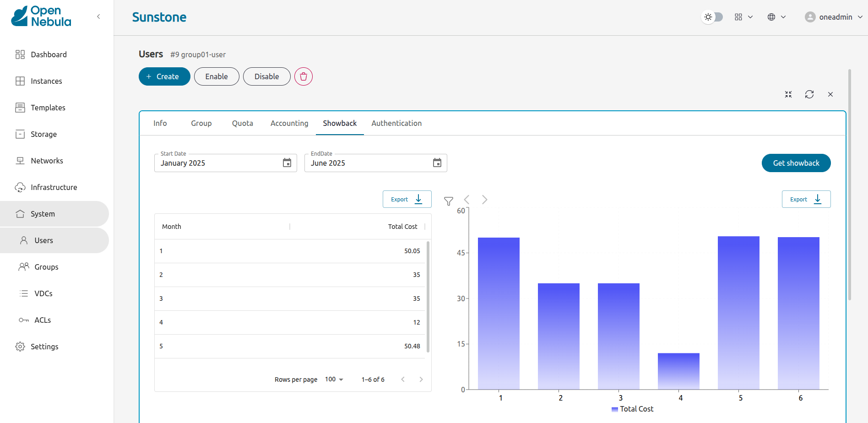Viewport: 868px width, 423px height.
Task: Click the chart filter funnel icon
Action: coord(448,201)
